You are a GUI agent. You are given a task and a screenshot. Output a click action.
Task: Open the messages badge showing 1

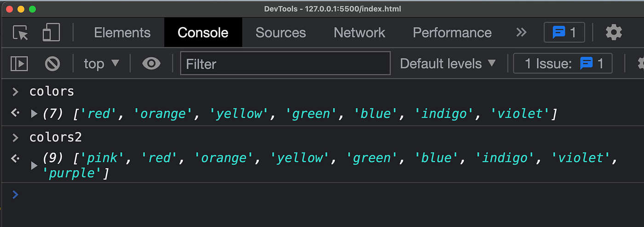[564, 33]
